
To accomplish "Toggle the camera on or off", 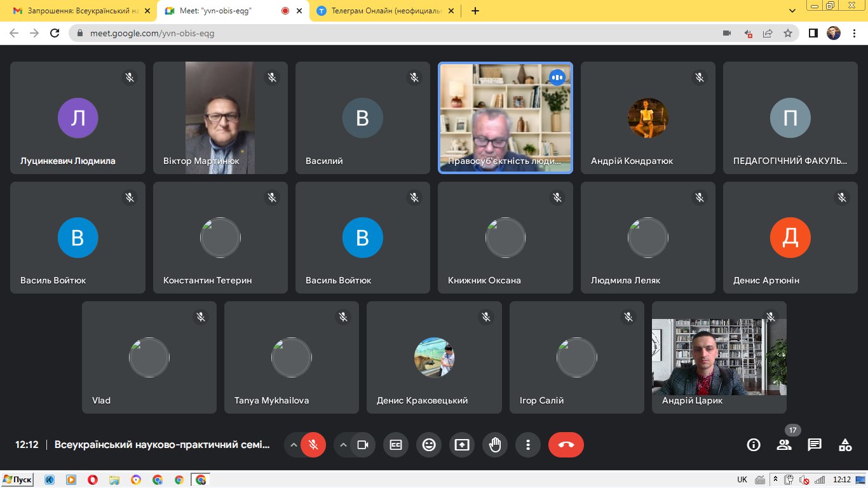I will coord(363,445).
